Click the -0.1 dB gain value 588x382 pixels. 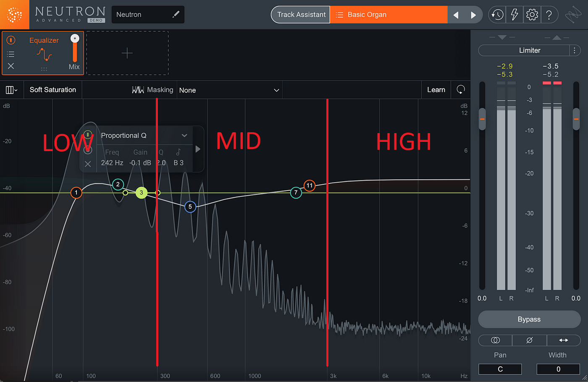tap(140, 163)
